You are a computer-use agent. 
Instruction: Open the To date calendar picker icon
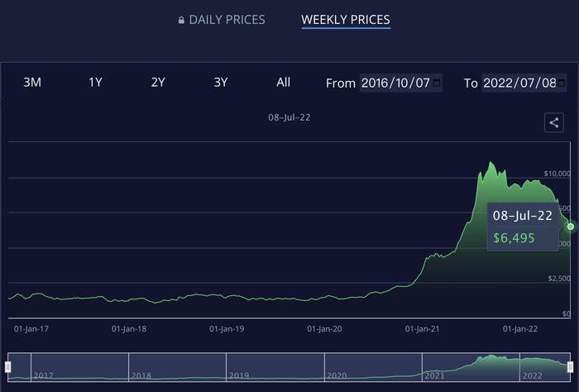pos(561,83)
